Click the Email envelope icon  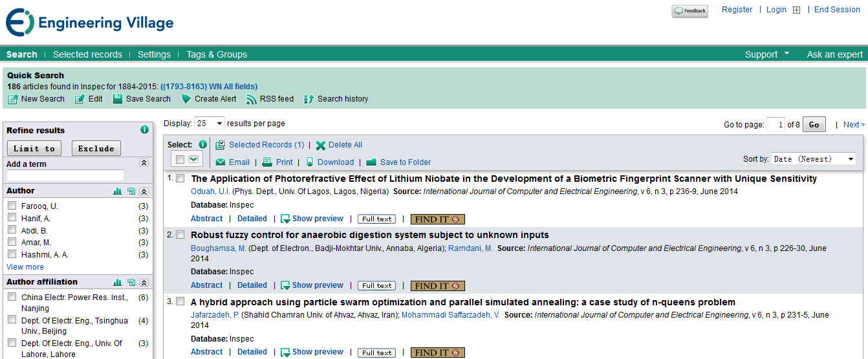point(221,162)
